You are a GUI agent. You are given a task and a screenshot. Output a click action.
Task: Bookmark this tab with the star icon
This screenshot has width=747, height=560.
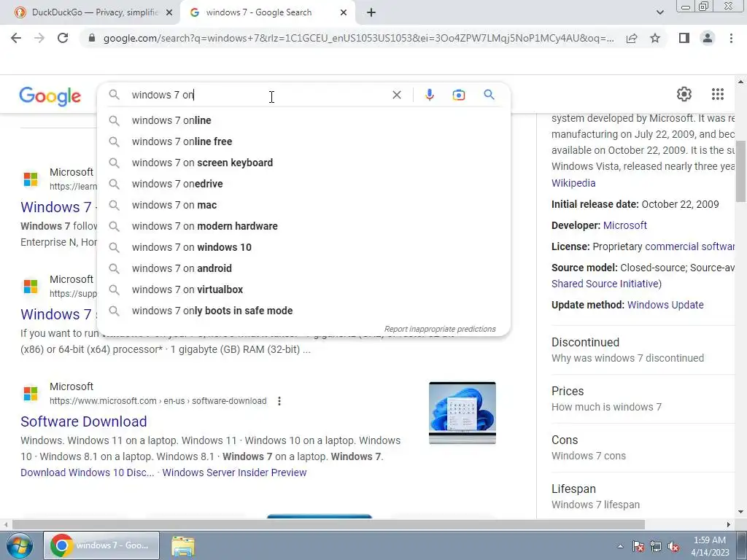click(655, 38)
